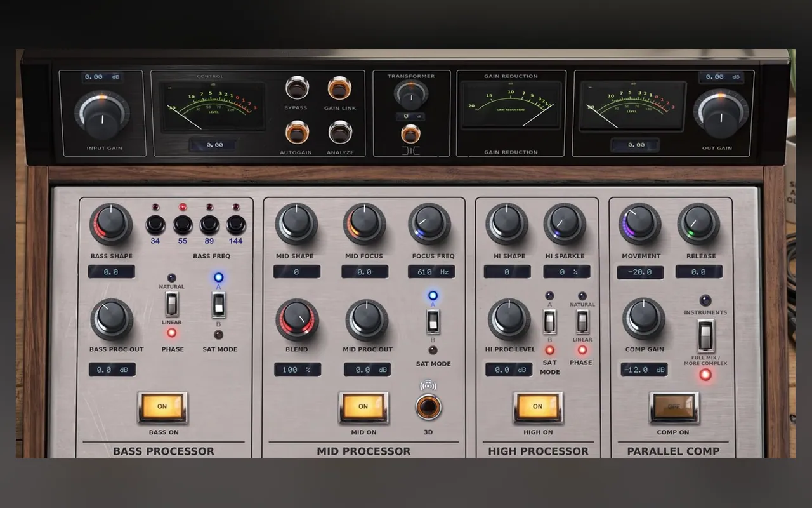Flip the high Sat Mode A/B switch
The height and width of the screenshot is (508, 812).
click(549, 322)
